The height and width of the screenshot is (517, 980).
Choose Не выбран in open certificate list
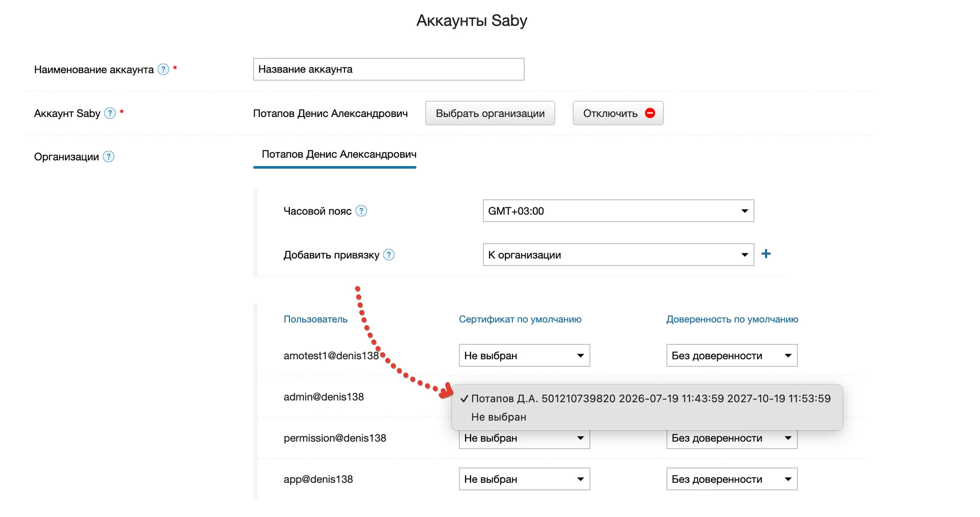647,417
